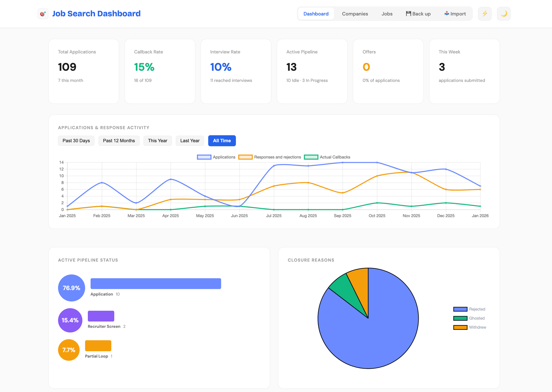Screen dimensions: 552x392
Task: Click the target logo icon
Action: [x=43, y=14]
